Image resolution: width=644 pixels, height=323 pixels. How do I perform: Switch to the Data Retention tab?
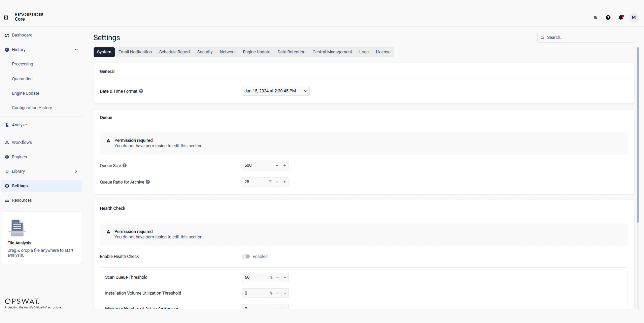(x=291, y=52)
